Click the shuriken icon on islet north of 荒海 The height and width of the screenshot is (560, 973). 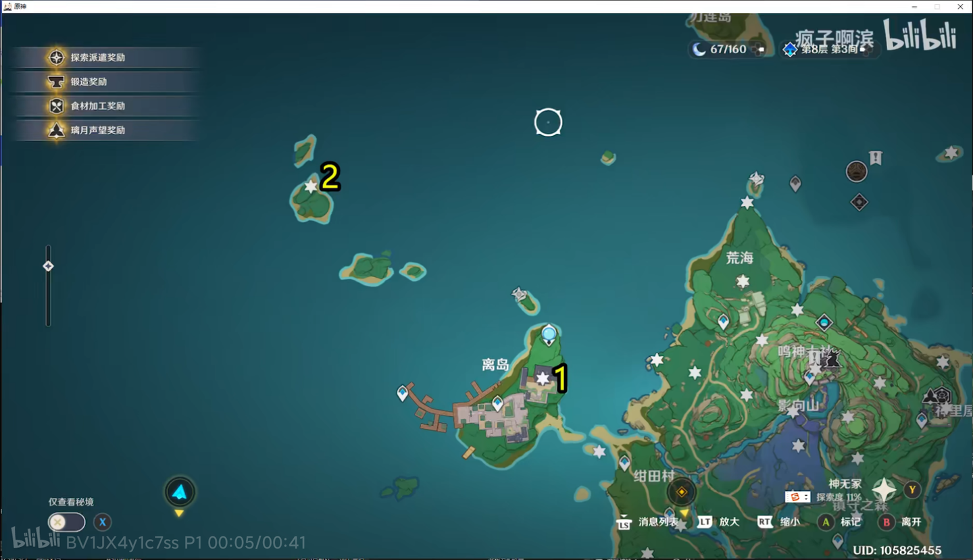tap(757, 179)
